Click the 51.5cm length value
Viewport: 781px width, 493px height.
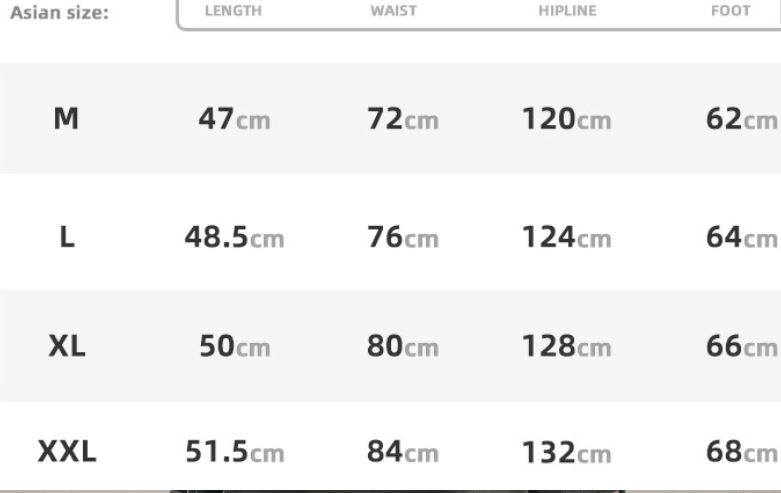click(234, 453)
